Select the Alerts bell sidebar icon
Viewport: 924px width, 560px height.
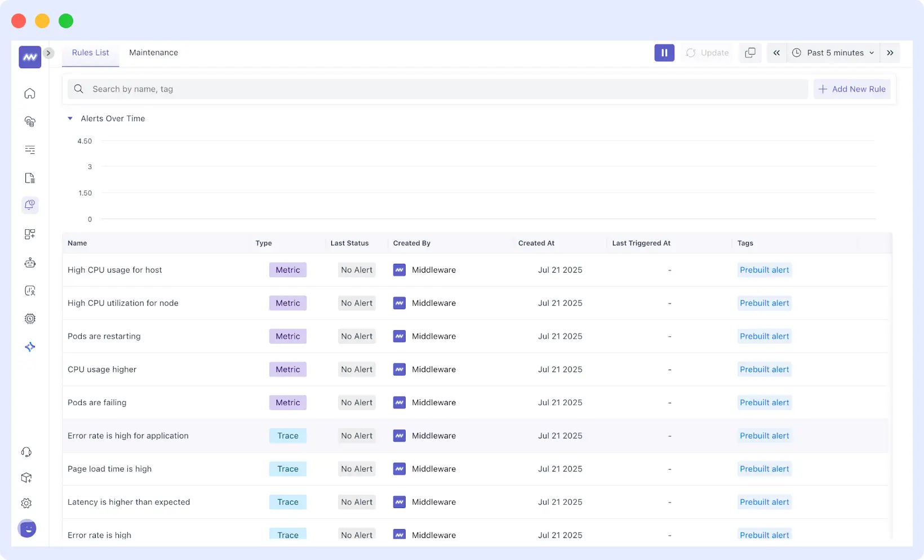29,205
